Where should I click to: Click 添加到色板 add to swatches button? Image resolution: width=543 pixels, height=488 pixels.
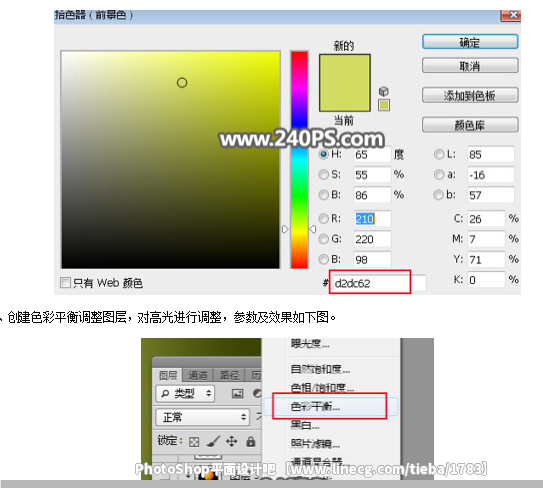(x=470, y=95)
